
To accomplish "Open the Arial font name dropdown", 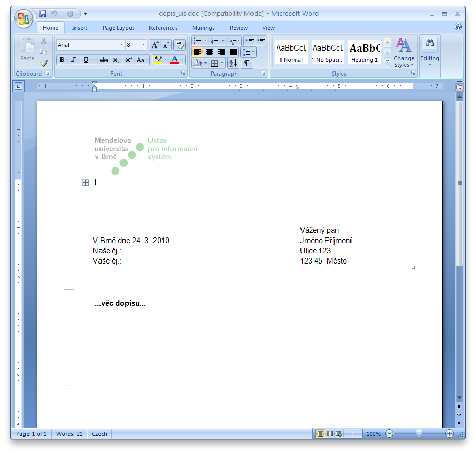I will tap(121, 45).
